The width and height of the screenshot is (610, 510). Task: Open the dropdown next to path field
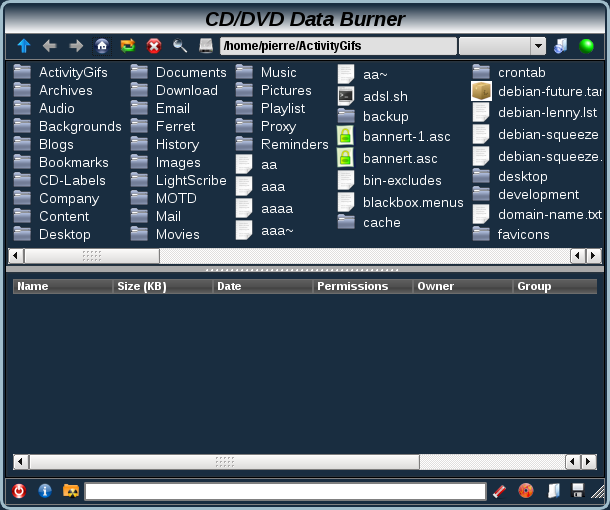click(537, 46)
